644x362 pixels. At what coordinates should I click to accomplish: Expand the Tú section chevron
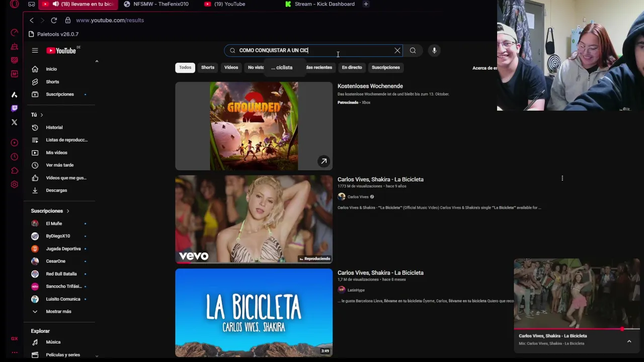click(41, 115)
